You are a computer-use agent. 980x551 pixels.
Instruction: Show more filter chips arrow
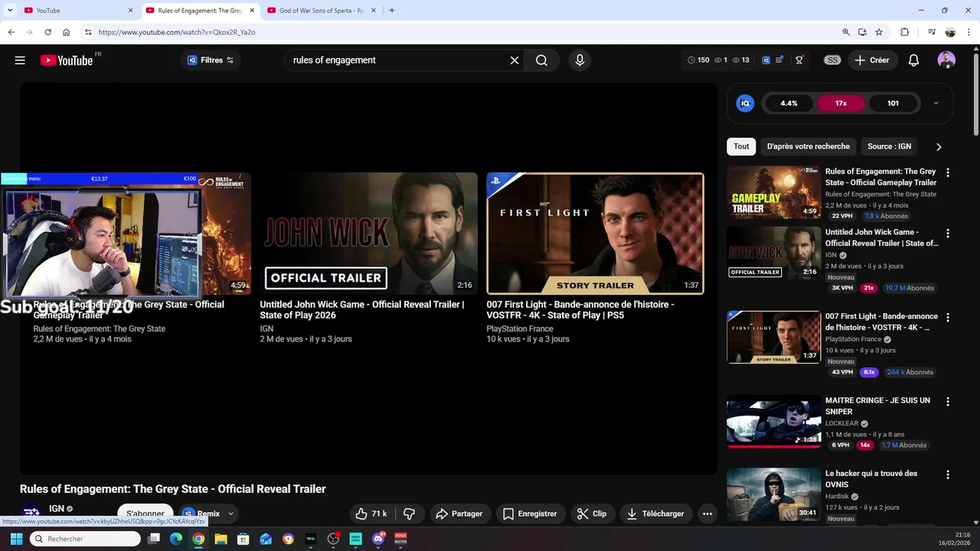point(939,147)
